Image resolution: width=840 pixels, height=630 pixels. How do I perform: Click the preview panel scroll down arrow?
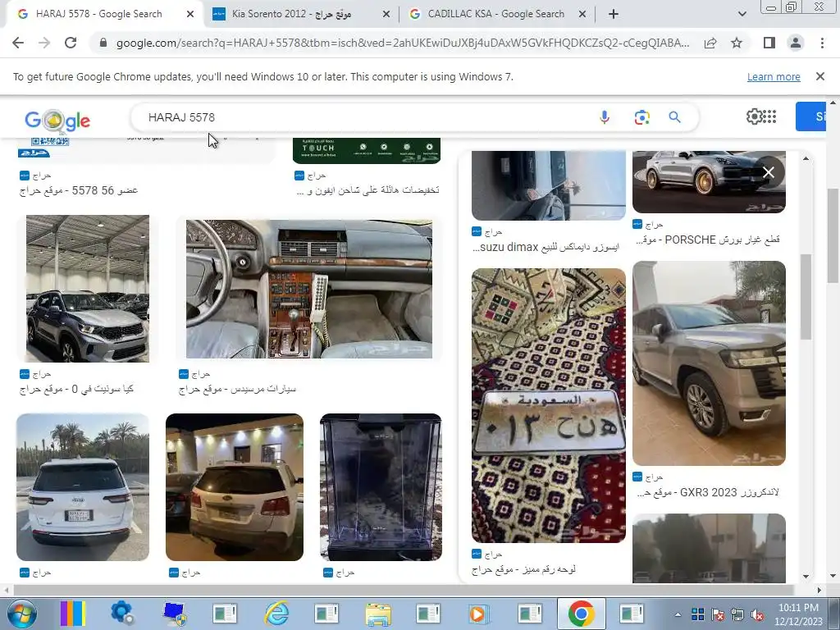coord(806,577)
